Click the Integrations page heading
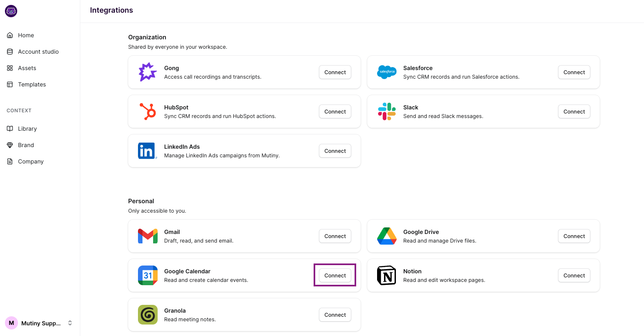 click(111, 10)
